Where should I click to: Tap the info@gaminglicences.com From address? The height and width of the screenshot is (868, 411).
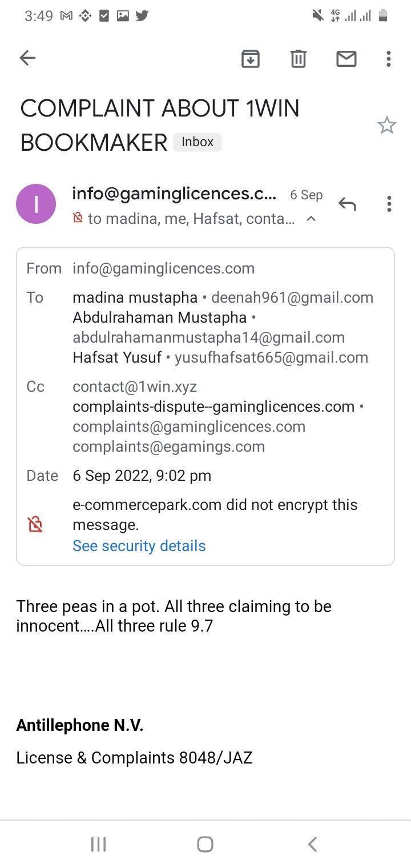[163, 268]
